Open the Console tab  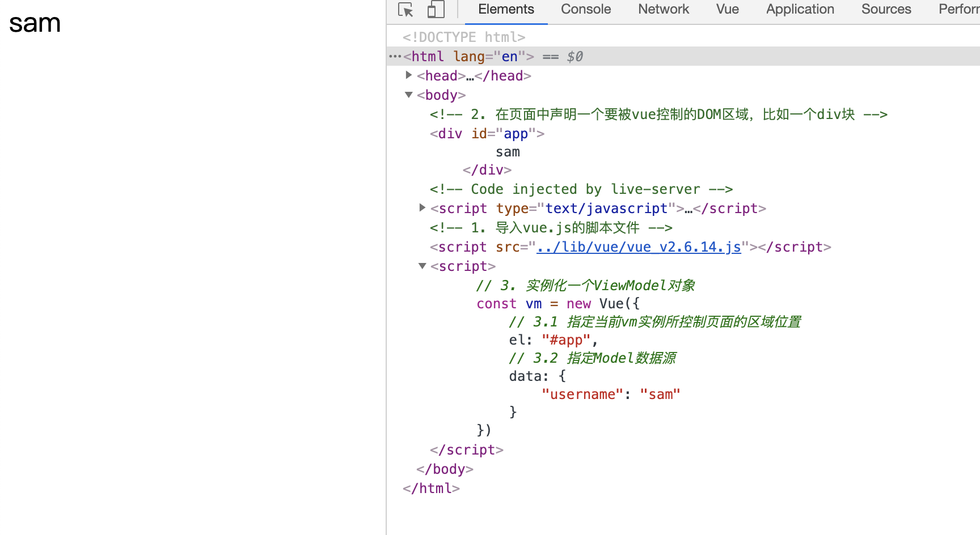click(586, 10)
